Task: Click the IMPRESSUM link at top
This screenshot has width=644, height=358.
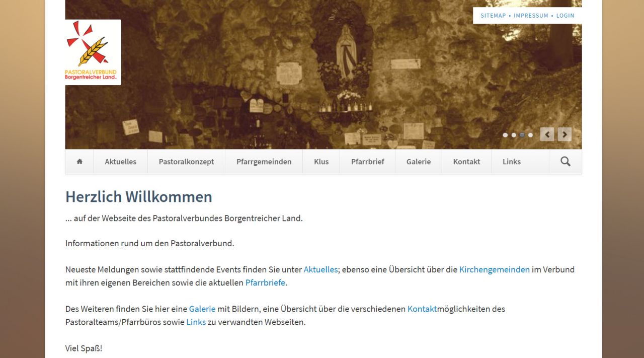Action: point(531,16)
